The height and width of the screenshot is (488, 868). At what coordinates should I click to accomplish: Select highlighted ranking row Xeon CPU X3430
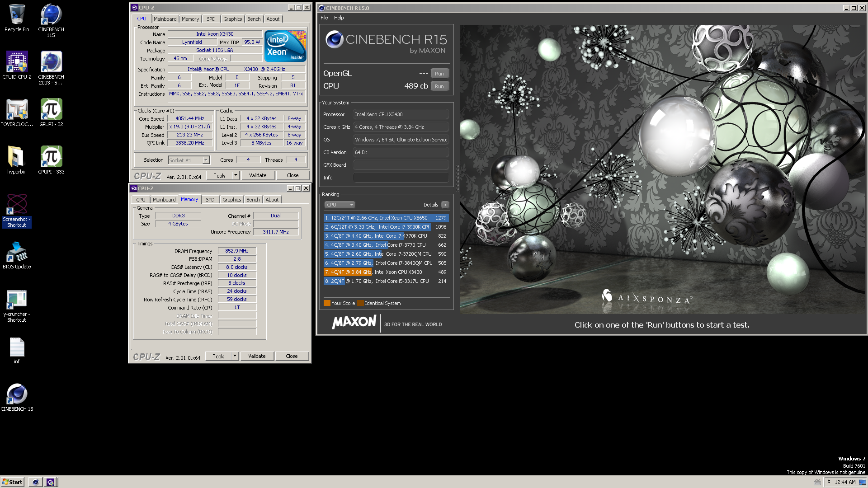tap(386, 272)
